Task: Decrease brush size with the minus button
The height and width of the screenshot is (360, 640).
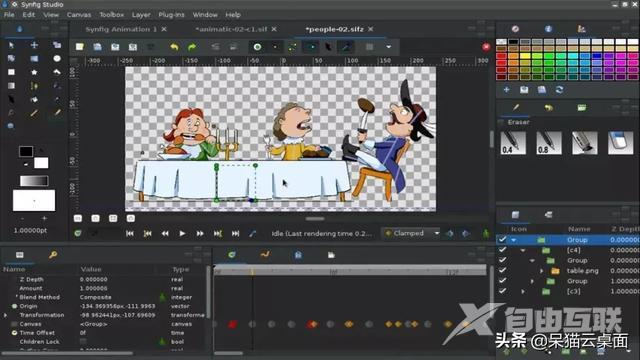Action: [22, 219]
